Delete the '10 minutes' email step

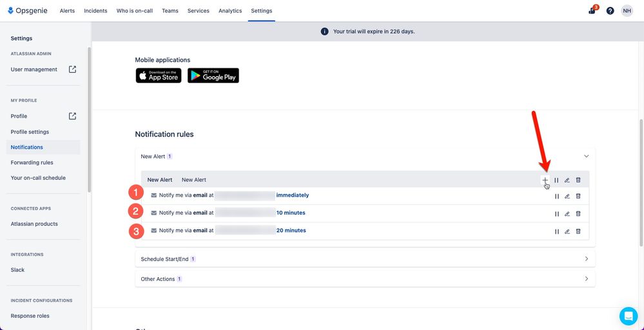(578, 214)
